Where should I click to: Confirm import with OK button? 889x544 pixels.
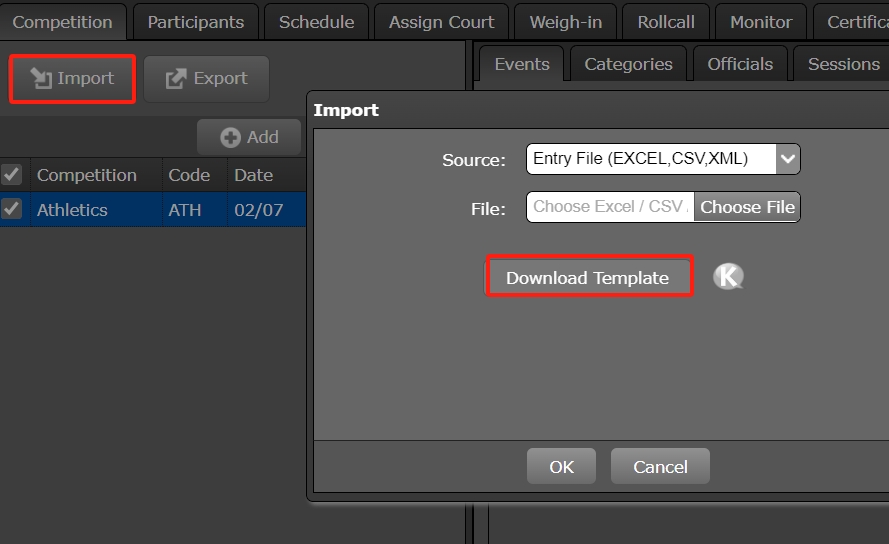[561, 467]
